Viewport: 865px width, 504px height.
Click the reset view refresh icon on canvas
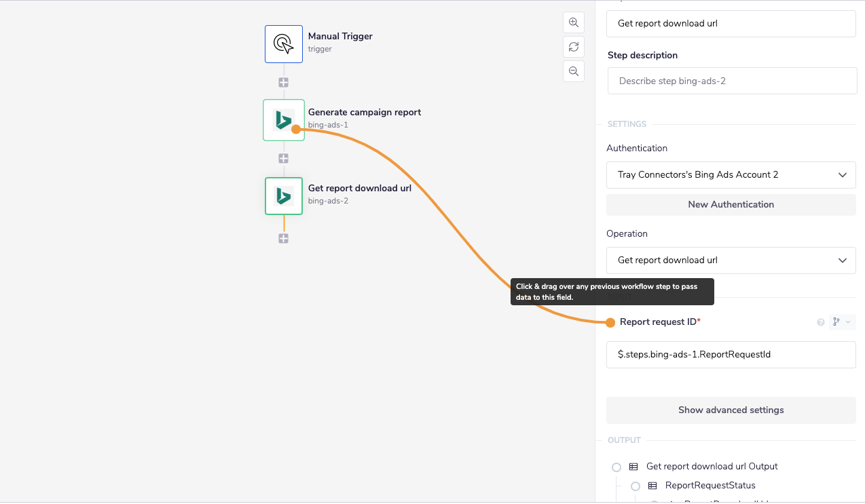pos(573,47)
